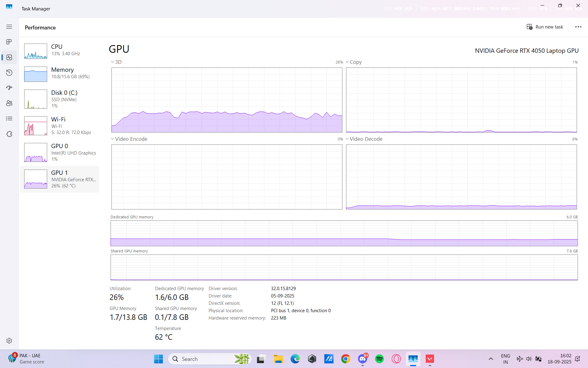The width and height of the screenshot is (588, 368).
Task: Open the Services puzzle icon
Action: point(9,134)
